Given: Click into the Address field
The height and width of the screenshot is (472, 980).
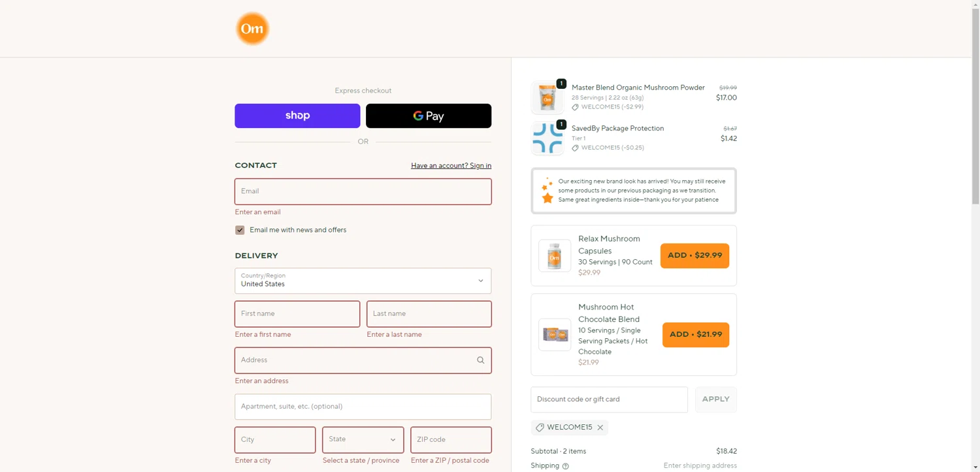Looking at the screenshot, I should coord(363,360).
